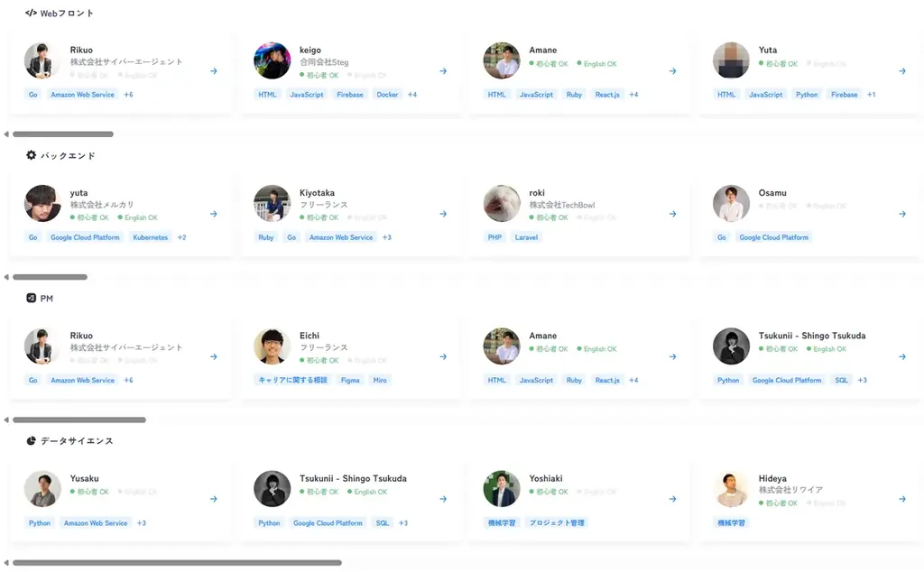Click the </> icon beside Webフロント heading
Image resolution: width=924 pixels, height=572 pixels.
pyautogui.click(x=31, y=13)
